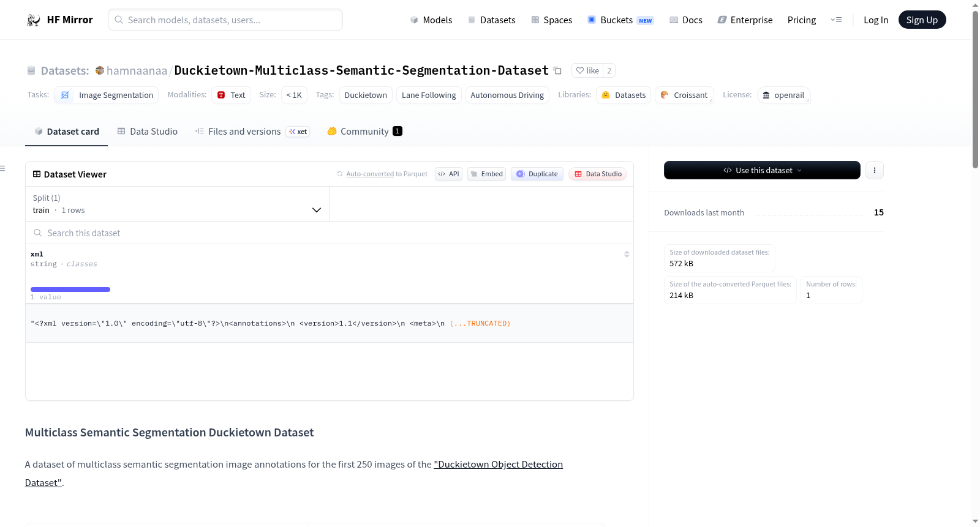Click the HF Mirror logo icon
980x527 pixels.
34,20
